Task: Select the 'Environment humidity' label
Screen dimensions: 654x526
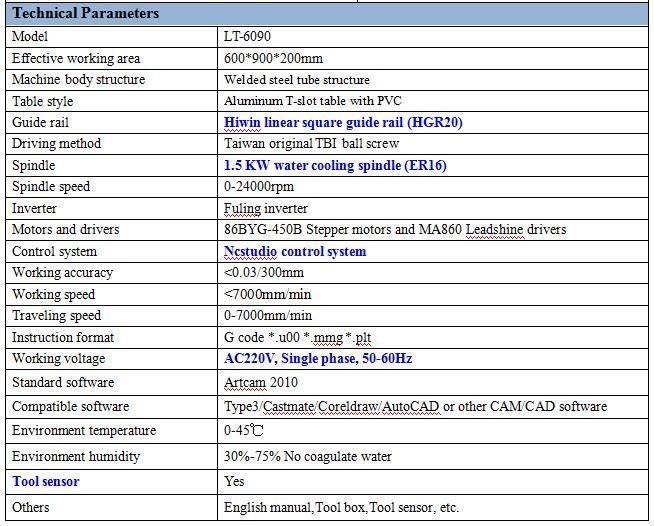Action: 76,457
